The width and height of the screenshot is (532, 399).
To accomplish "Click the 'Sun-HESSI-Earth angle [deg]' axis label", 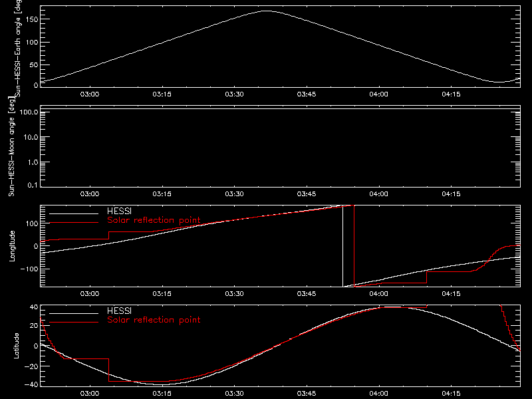I will click(18, 47).
